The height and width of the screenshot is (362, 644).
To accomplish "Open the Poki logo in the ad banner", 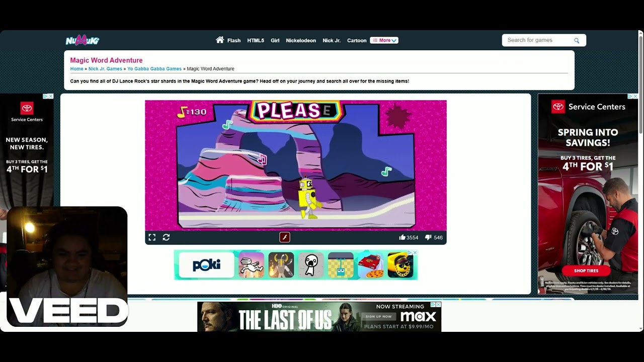I will click(206, 265).
